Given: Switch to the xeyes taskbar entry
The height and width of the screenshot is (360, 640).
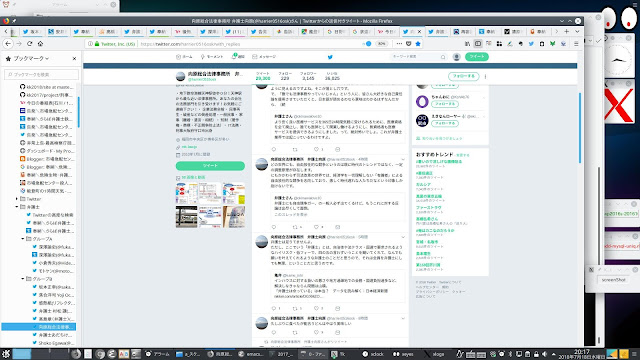Looking at the screenshot, I should (x=403, y=354).
